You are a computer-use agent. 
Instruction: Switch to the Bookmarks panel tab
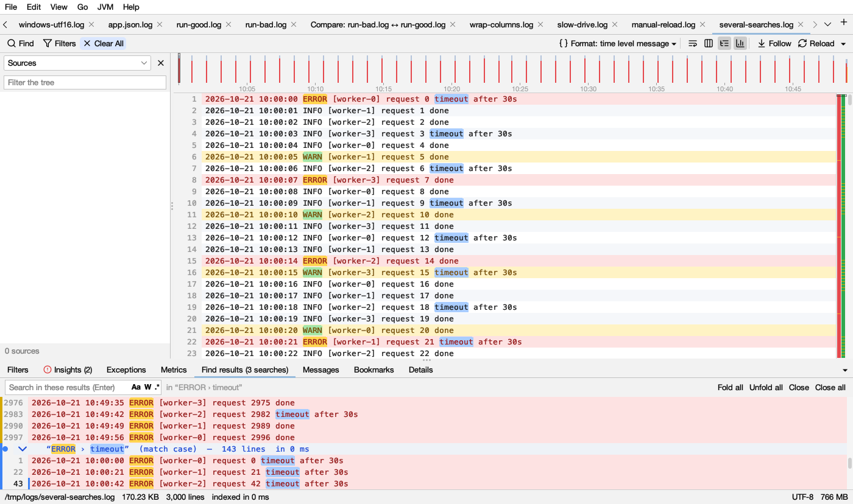[374, 369]
